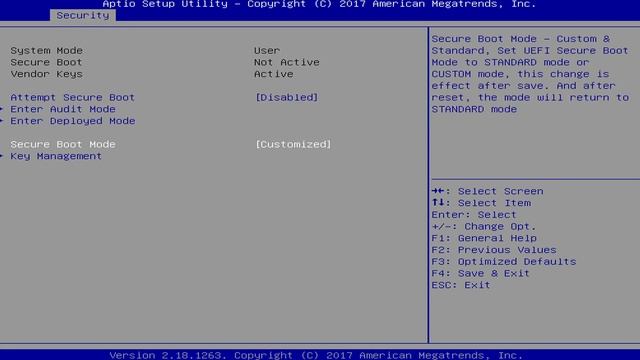The width and height of the screenshot is (640, 360).
Task: Open Enter Deployed Mode submenu
Action: click(x=73, y=121)
